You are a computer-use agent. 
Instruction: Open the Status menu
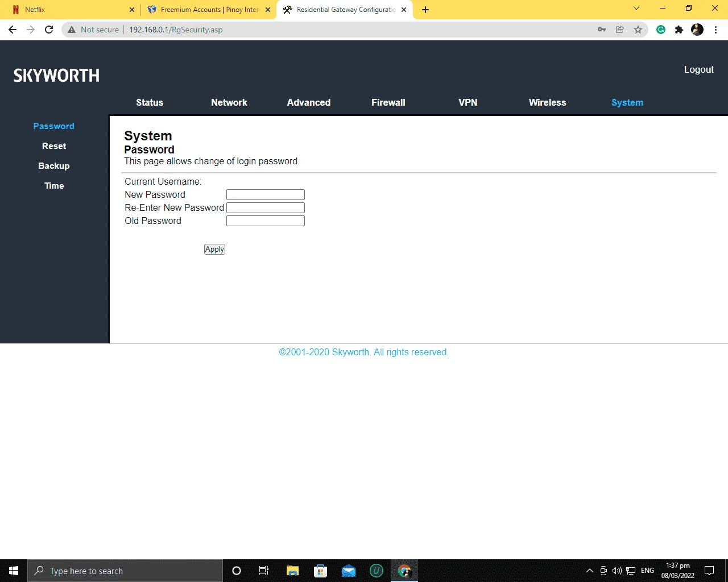click(150, 102)
